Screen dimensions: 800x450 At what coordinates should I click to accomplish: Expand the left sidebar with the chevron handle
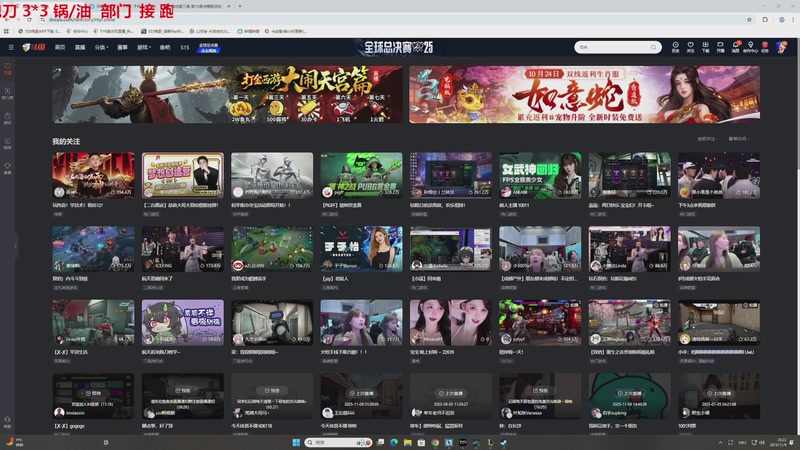(15, 246)
